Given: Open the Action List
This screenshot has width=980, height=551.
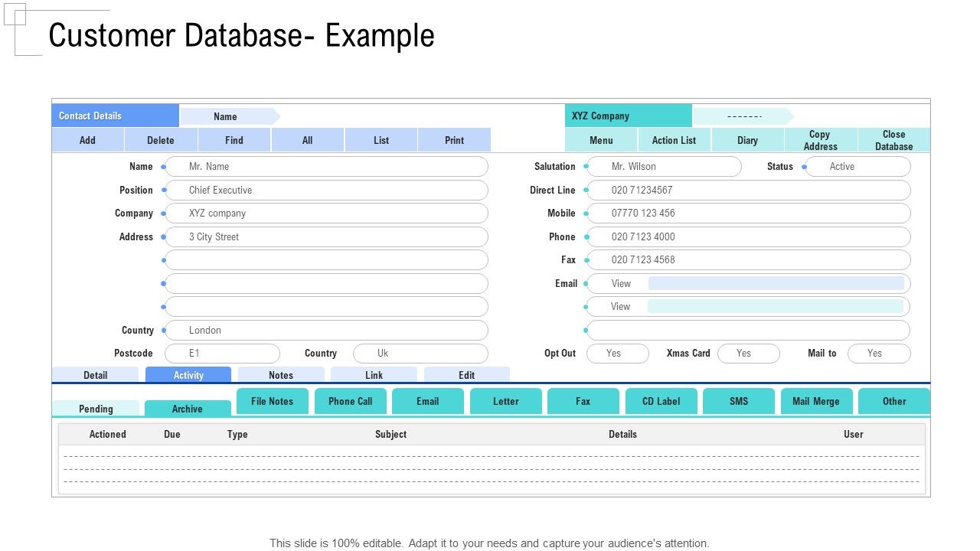Looking at the screenshot, I should 674,140.
